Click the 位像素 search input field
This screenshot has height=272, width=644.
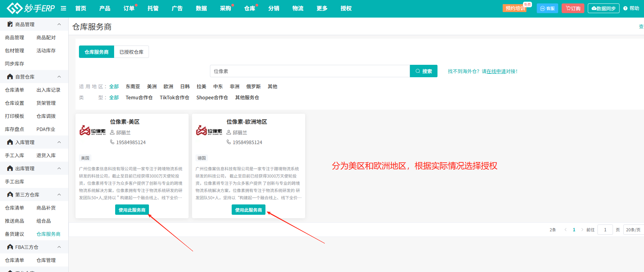310,71
